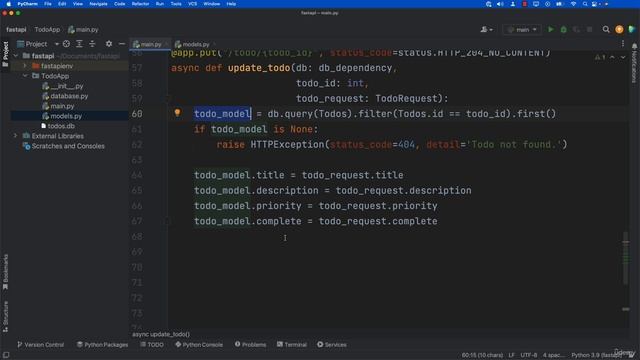This screenshot has height=360, width=640.
Task: Select main.py in project tree
Action: tap(62, 106)
